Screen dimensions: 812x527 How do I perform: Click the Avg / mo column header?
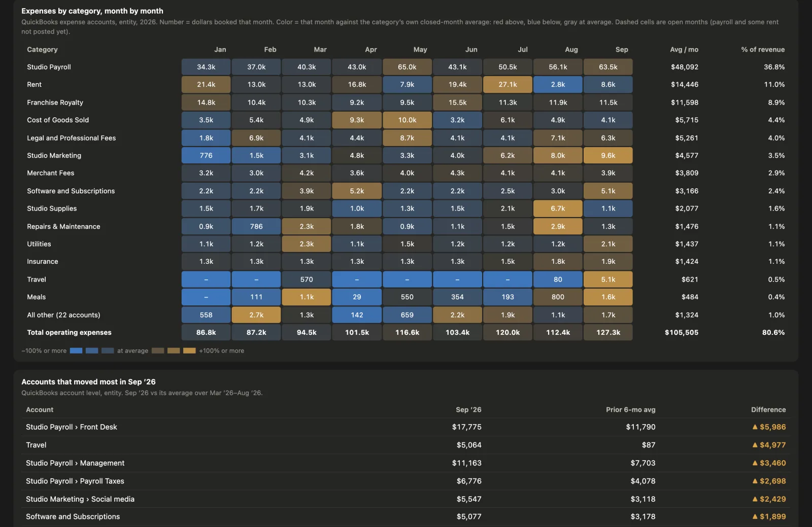click(684, 50)
